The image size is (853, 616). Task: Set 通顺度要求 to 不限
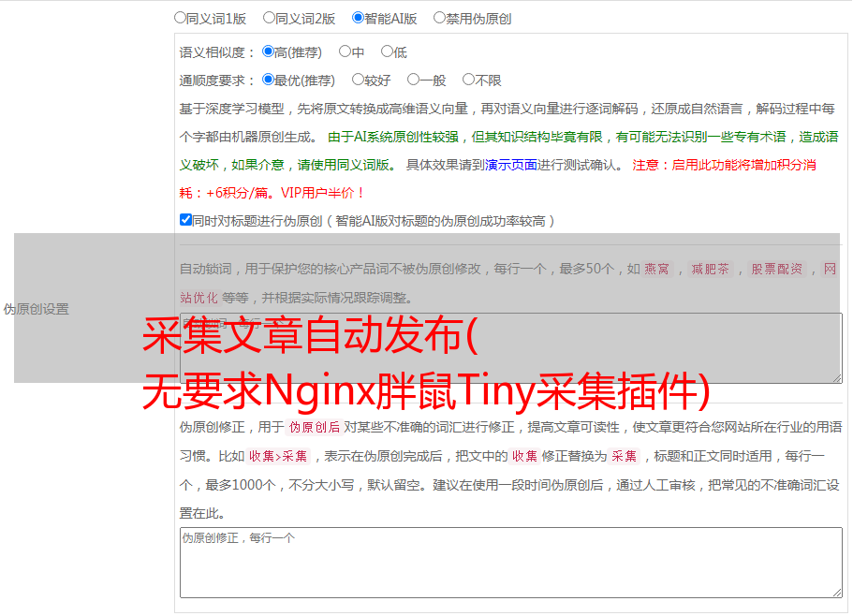click(468, 80)
